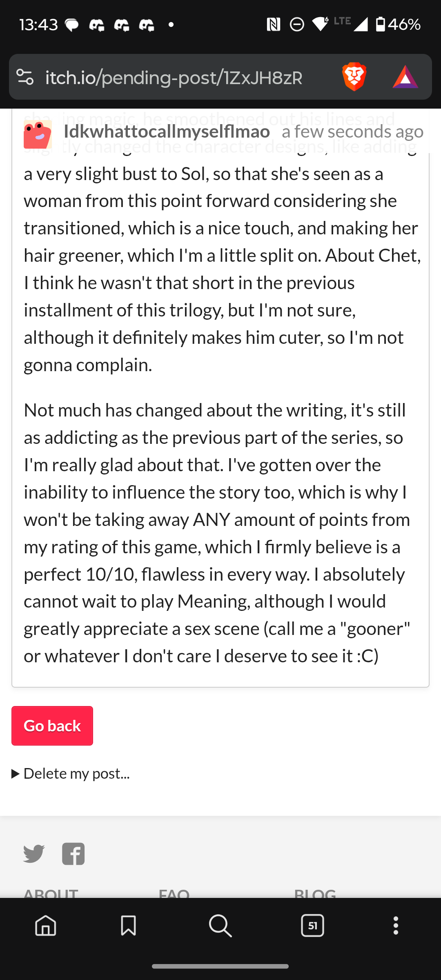441x980 pixels.
Task: Tap the Brave Shields lion icon
Action: pos(354,77)
